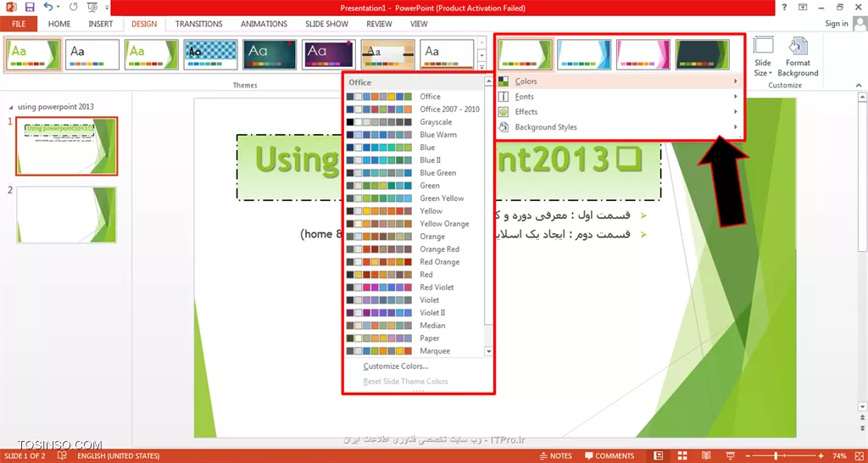Image resolution: width=868 pixels, height=463 pixels.
Task: Pick the Yellow Orange color scheme
Action: pos(414,224)
